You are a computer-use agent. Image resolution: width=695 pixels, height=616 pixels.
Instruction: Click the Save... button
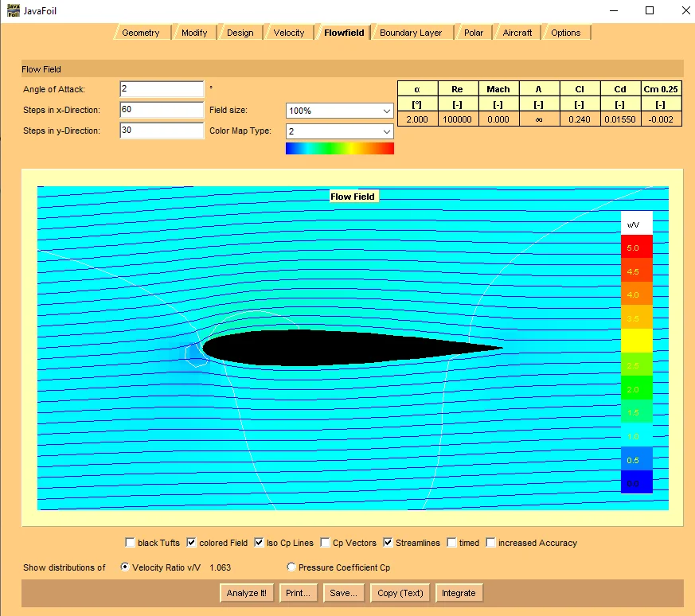[343, 593]
